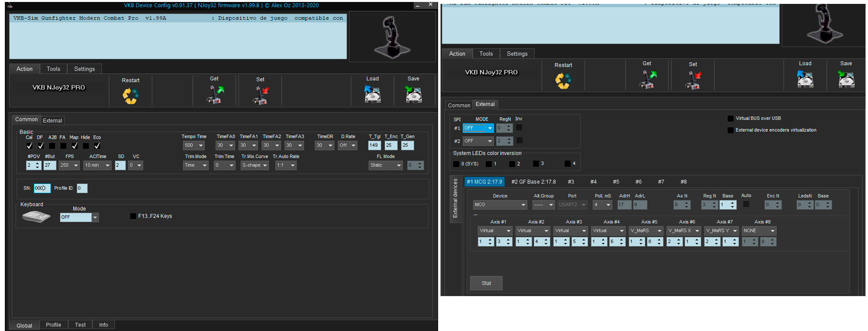Open the Settings tab in the left window

[85, 69]
